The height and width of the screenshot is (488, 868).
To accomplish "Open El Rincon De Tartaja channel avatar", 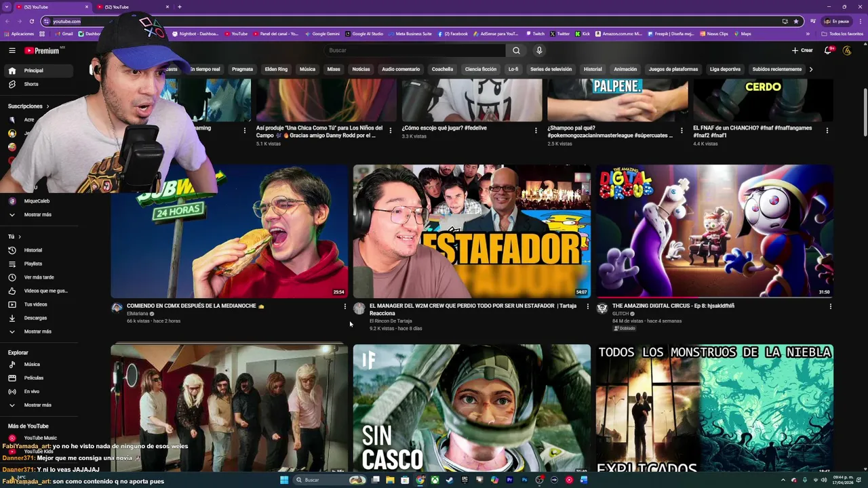I will tap(359, 308).
